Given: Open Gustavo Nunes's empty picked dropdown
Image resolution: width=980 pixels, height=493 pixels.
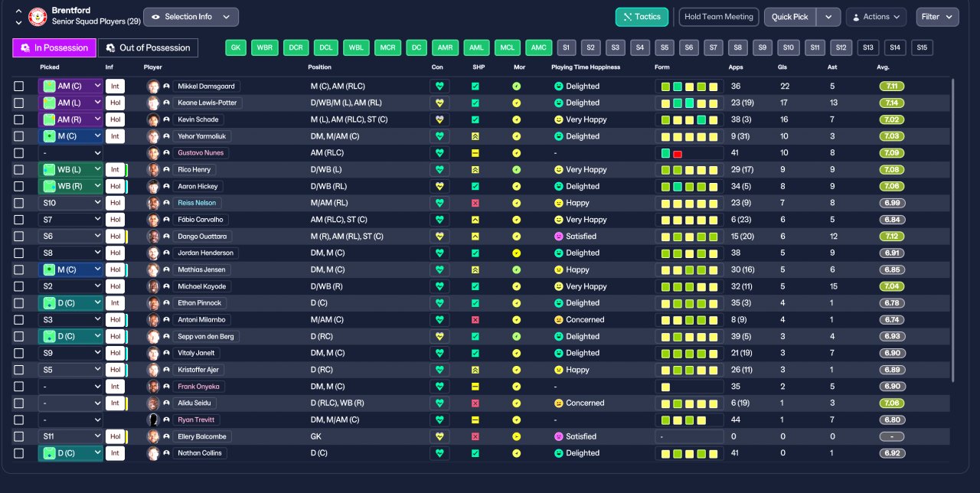Looking at the screenshot, I should [x=70, y=153].
